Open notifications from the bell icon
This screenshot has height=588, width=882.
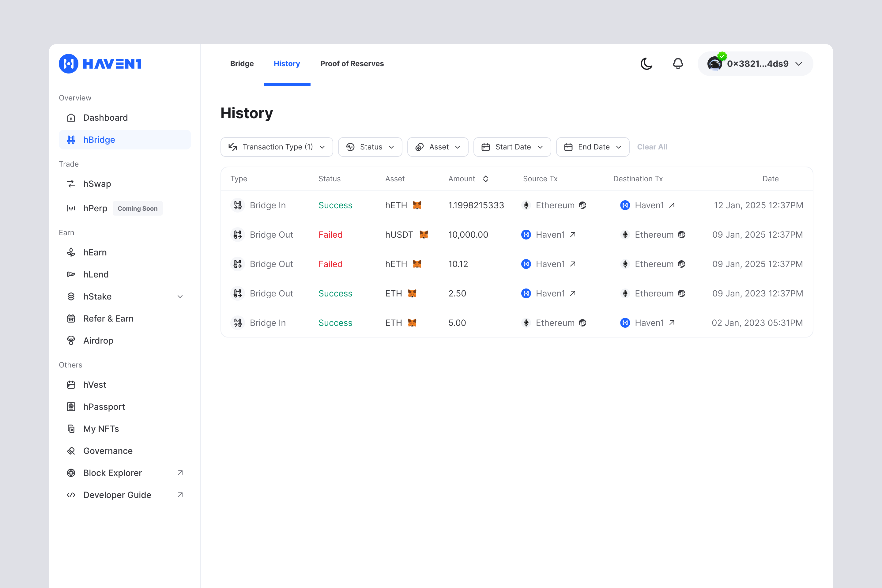(x=678, y=64)
